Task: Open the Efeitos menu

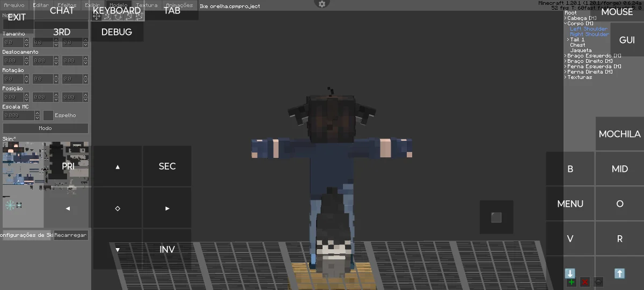Action: point(67,5)
